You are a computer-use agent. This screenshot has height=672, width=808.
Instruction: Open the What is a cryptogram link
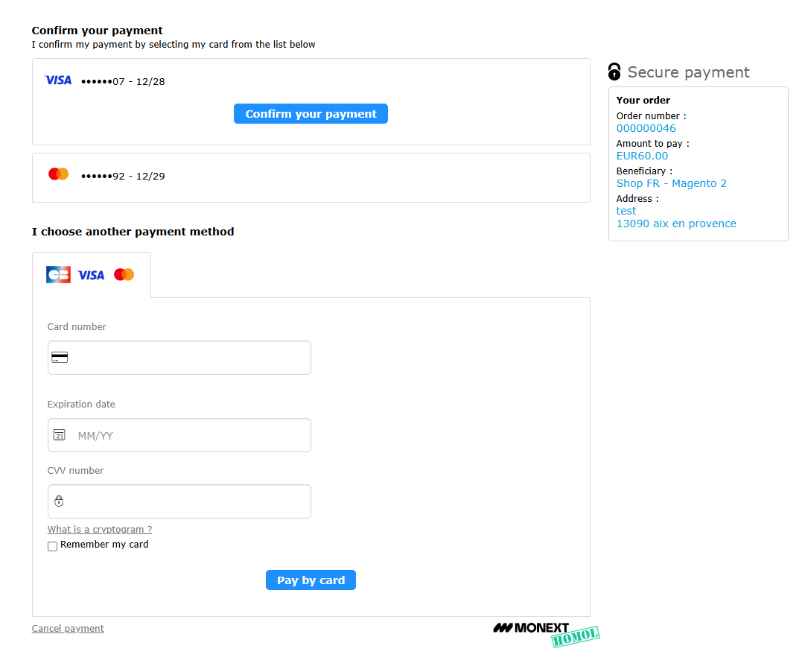coord(100,530)
